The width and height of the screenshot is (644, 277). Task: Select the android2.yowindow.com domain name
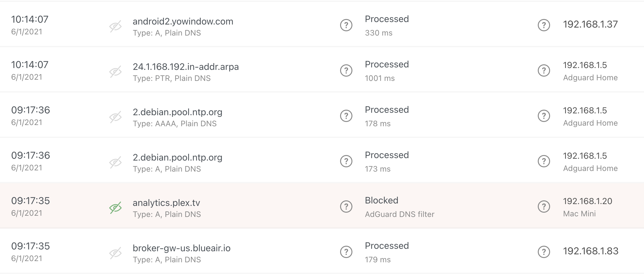[x=183, y=21]
